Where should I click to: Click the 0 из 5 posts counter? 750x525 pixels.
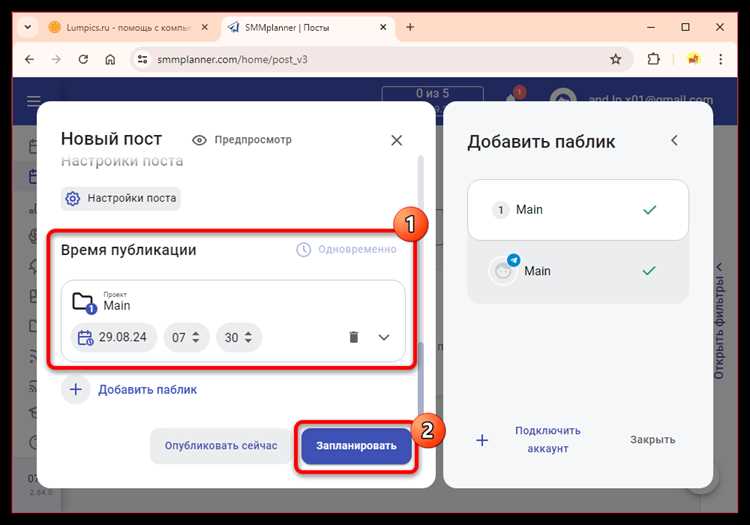coord(432,95)
